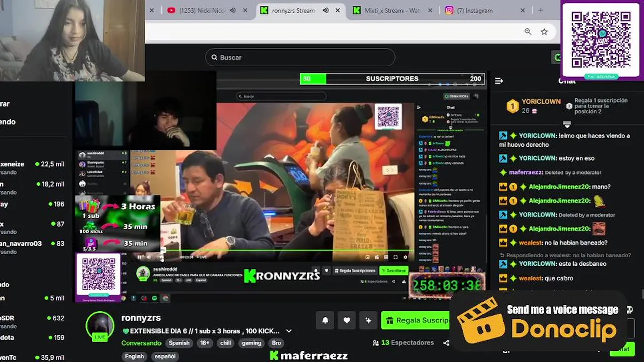Mute the ronnyzrs Stream tab speaker icon

[326, 10]
